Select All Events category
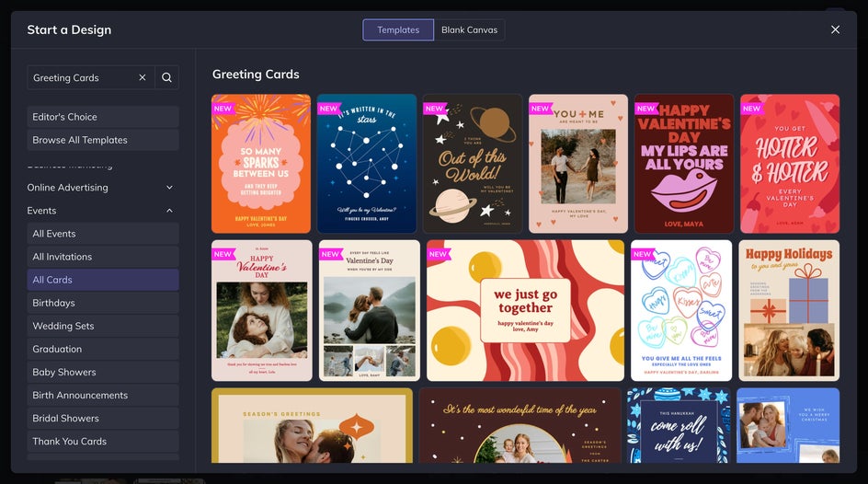The height and width of the screenshot is (484, 868). [x=103, y=234]
